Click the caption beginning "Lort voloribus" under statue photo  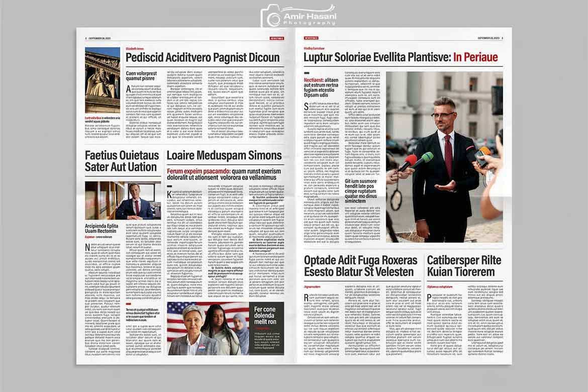103,120
